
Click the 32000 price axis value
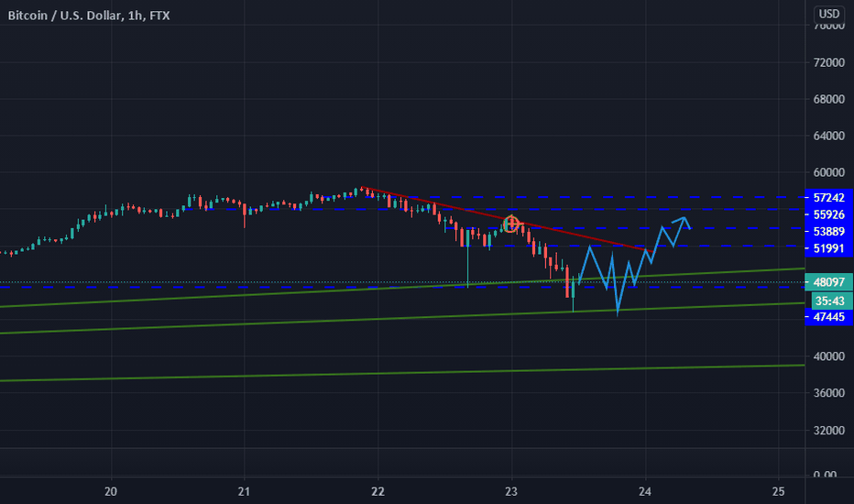pyautogui.click(x=828, y=431)
